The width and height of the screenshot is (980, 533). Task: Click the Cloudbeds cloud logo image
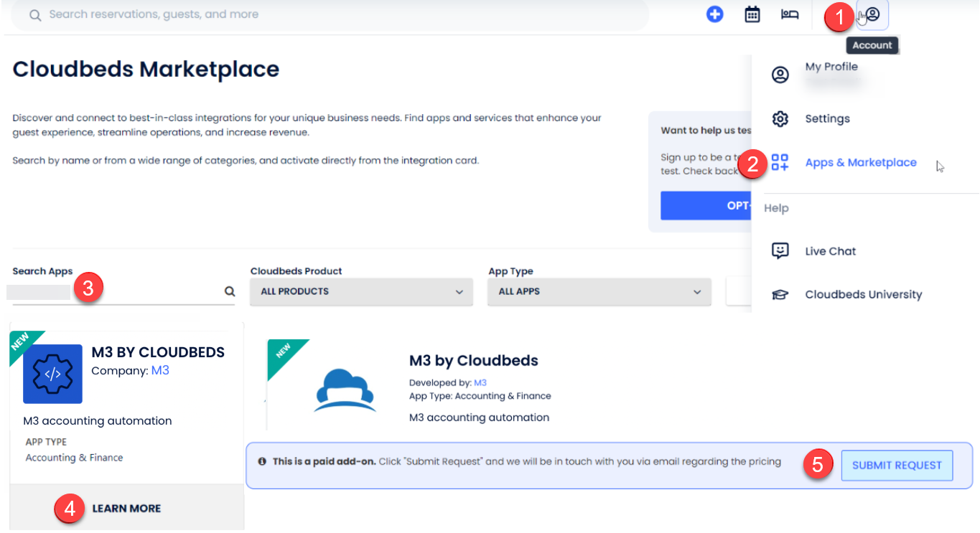(345, 391)
